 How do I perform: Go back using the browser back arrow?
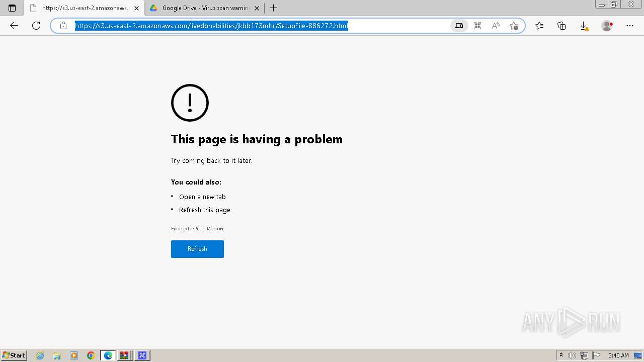click(x=14, y=26)
